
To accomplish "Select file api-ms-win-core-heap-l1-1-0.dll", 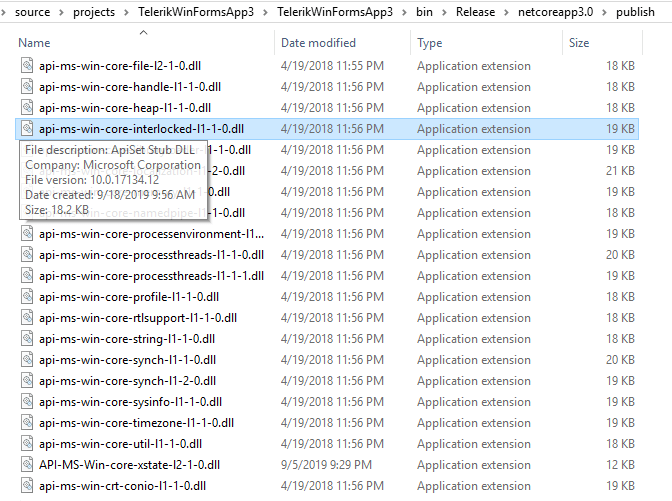I will pyautogui.click(x=125, y=108).
